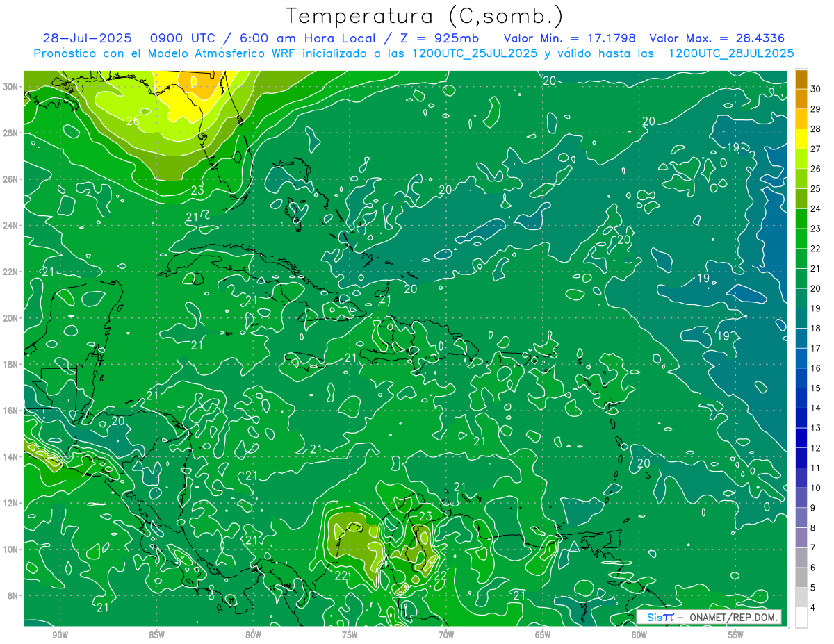834x644 pixels.
Task: Click the '16N' latitude axis label
Action: click(10, 411)
